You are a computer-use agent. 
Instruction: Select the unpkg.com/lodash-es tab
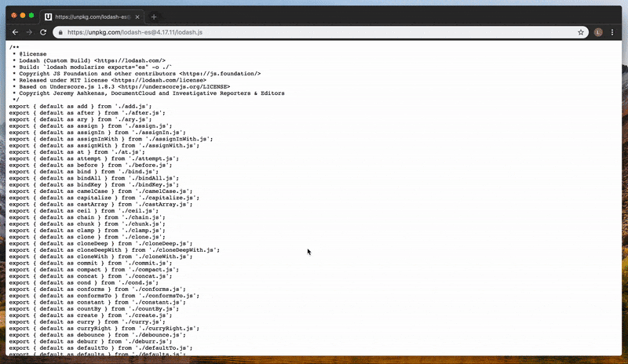click(x=92, y=16)
